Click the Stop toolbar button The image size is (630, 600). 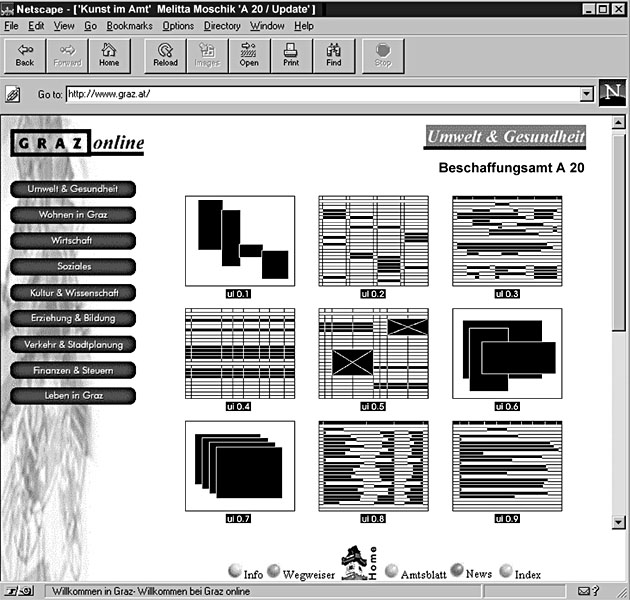[383, 56]
